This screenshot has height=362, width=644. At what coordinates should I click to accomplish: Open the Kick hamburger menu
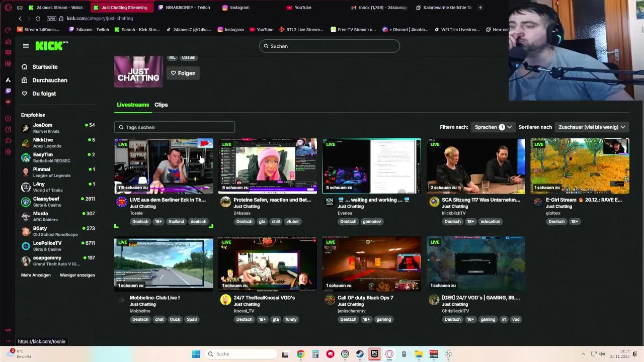pyautogui.click(x=26, y=46)
